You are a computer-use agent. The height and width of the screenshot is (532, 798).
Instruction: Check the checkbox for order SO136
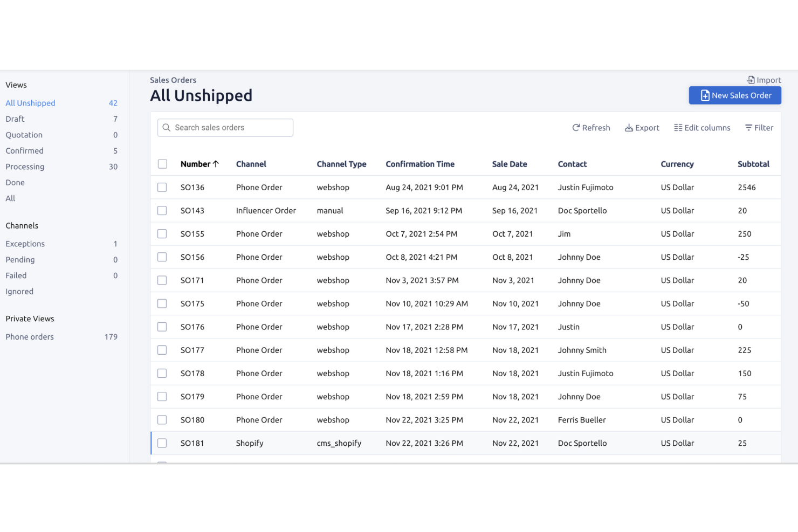point(162,187)
